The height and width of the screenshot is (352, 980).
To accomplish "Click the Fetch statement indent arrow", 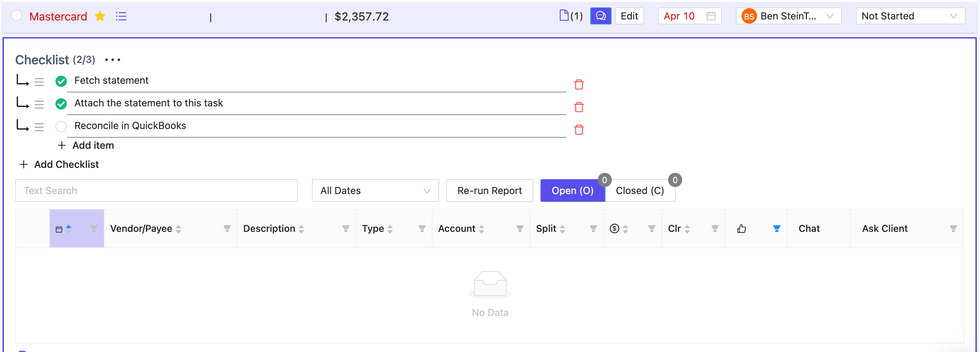I will [23, 80].
